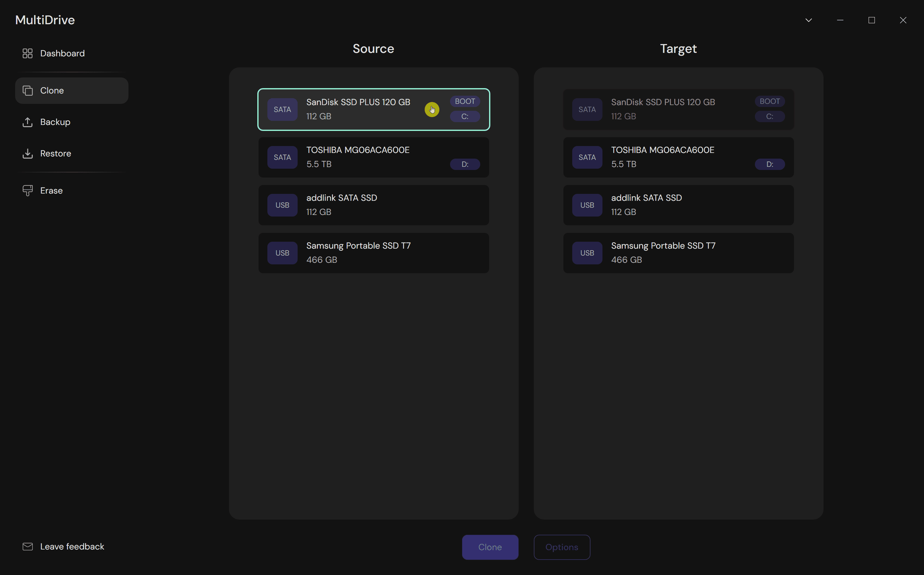This screenshot has width=924, height=575.
Task: Click the SATA badge on SanDisk source drive
Action: 282,110
